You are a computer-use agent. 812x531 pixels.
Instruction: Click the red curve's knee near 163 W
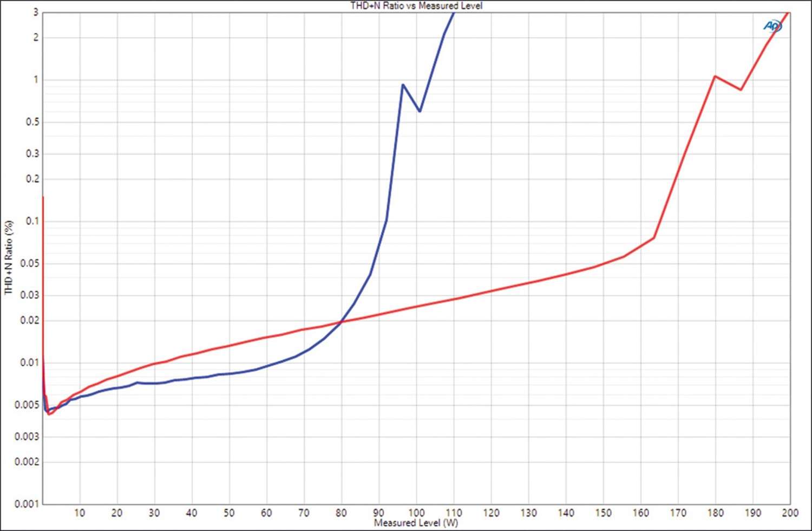[x=654, y=237]
